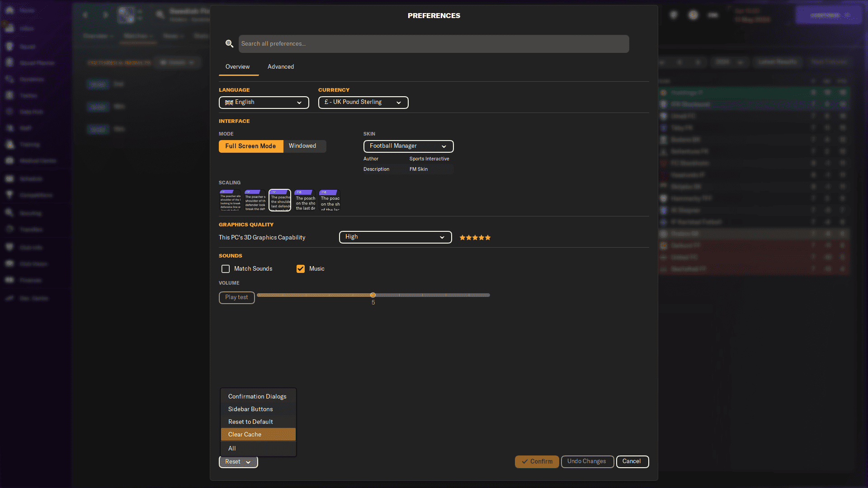This screenshot has height=488, width=868.
Task: Click the purple Continue button behind the dialog
Action: 829,15
